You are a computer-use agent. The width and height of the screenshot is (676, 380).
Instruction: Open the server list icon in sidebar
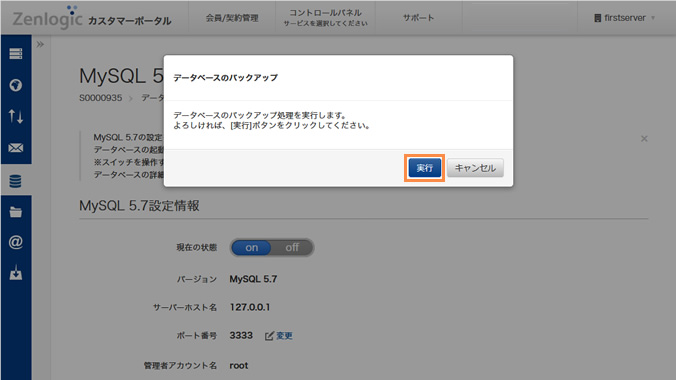(16, 54)
